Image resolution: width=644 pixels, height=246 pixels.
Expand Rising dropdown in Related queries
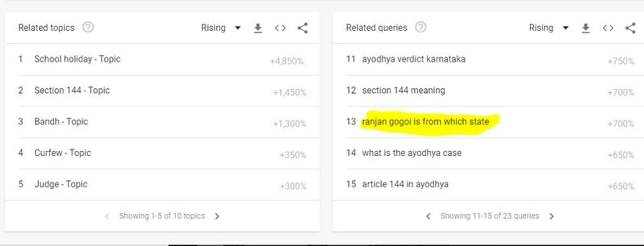[x=548, y=28]
